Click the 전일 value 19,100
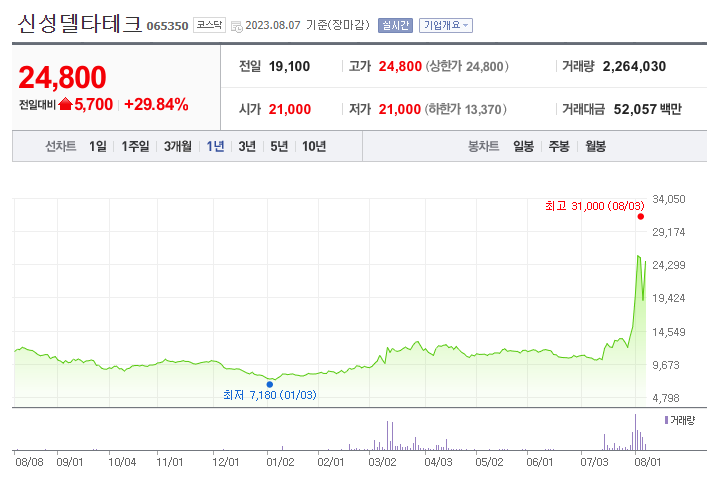 [289, 67]
